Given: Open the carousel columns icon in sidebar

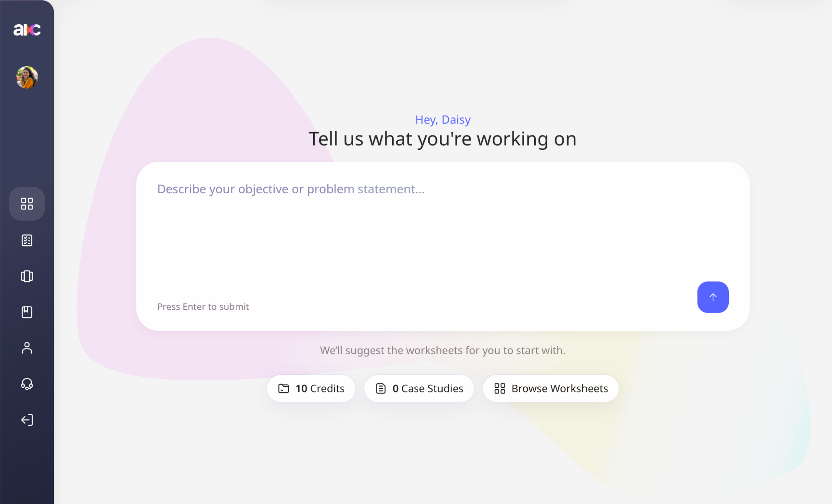Looking at the screenshot, I should [27, 276].
